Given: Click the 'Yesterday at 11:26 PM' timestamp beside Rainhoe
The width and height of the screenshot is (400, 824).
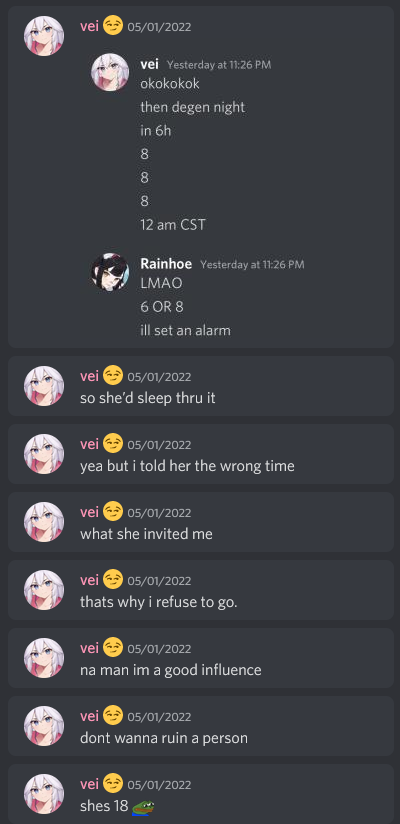Looking at the screenshot, I should point(252,264).
